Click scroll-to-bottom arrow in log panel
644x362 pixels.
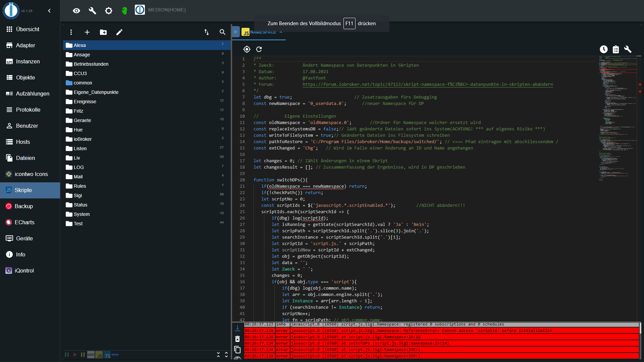(237, 328)
